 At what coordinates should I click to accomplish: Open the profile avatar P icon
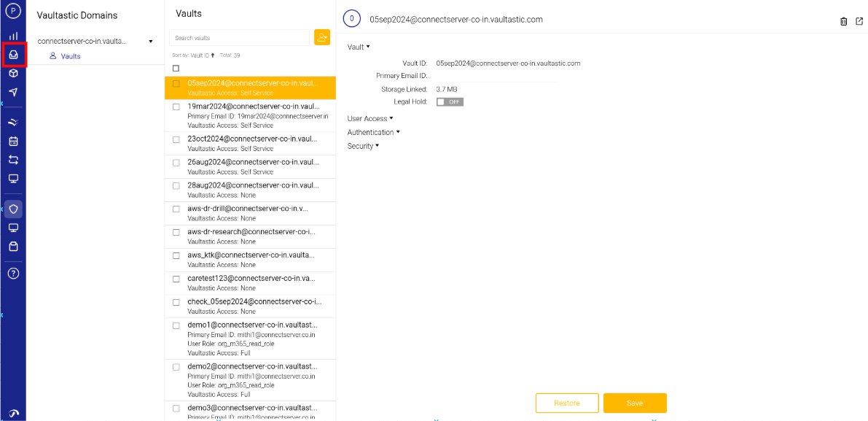click(x=13, y=11)
